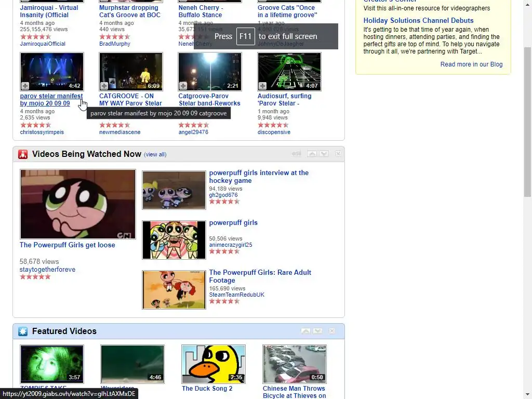Open The Powerpuff Girls: Rare Adult Footage link
532x399 pixels.
click(260, 276)
